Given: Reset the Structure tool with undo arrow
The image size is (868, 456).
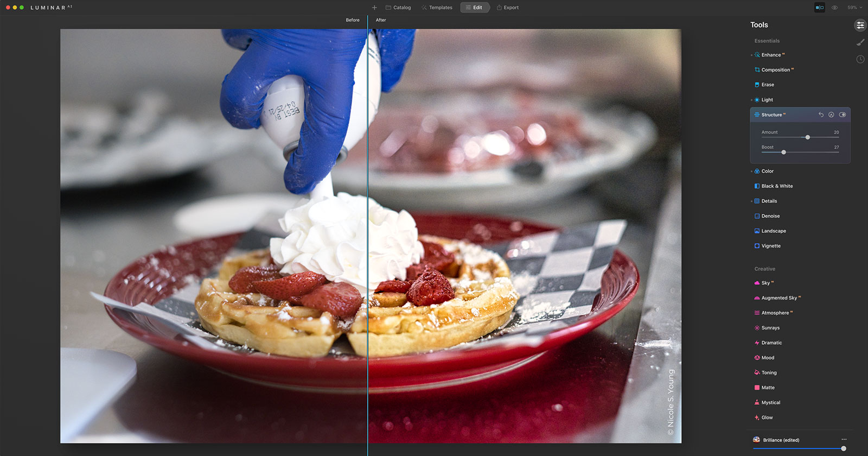Looking at the screenshot, I should [821, 115].
